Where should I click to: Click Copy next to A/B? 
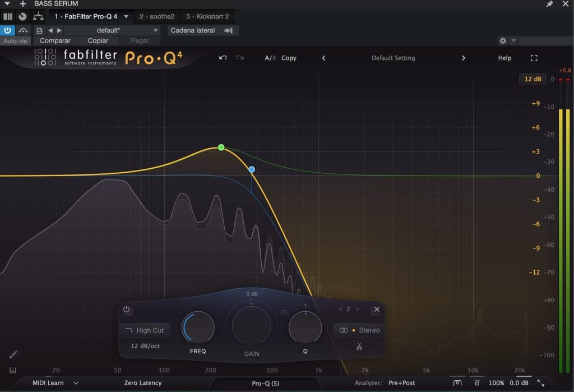(x=289, y=58)
